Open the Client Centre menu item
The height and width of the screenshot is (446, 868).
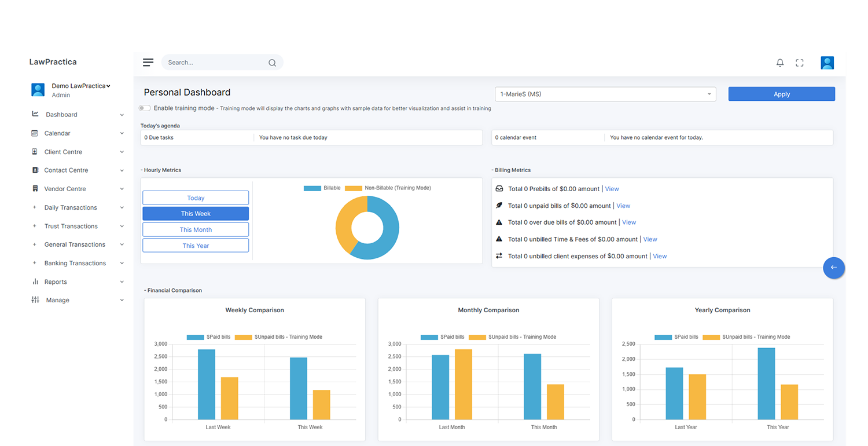pyautogui.click(x=64, y=152)
